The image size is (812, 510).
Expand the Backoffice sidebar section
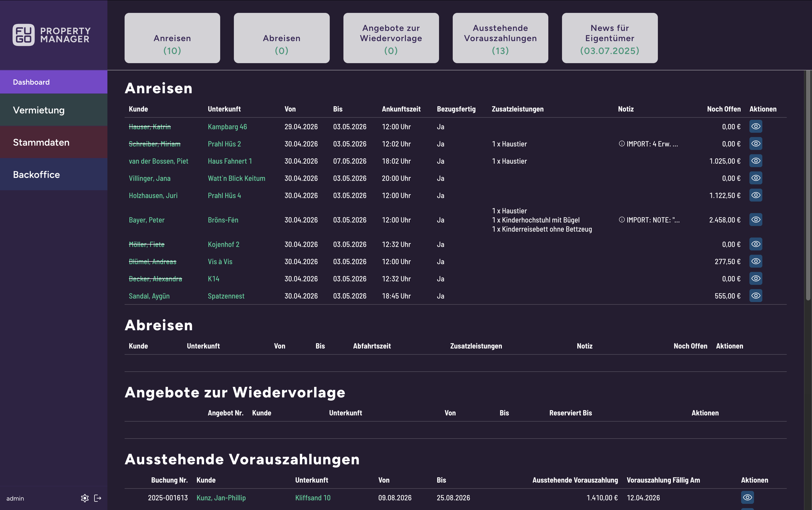point(54,174)
